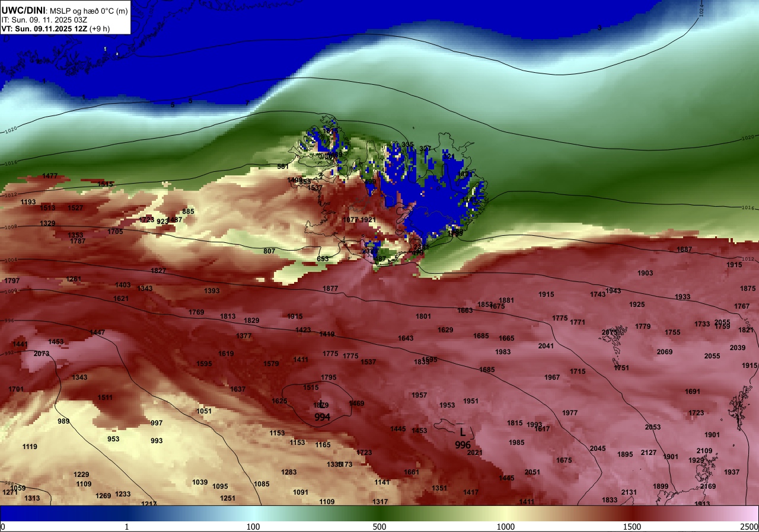Click the height value 1827
Screen dimensions: 759x532
click(x=158, y=271)
